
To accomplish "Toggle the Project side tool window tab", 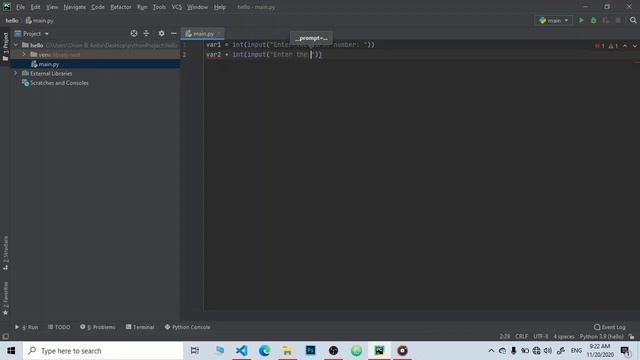I will (x=5, y=47).
